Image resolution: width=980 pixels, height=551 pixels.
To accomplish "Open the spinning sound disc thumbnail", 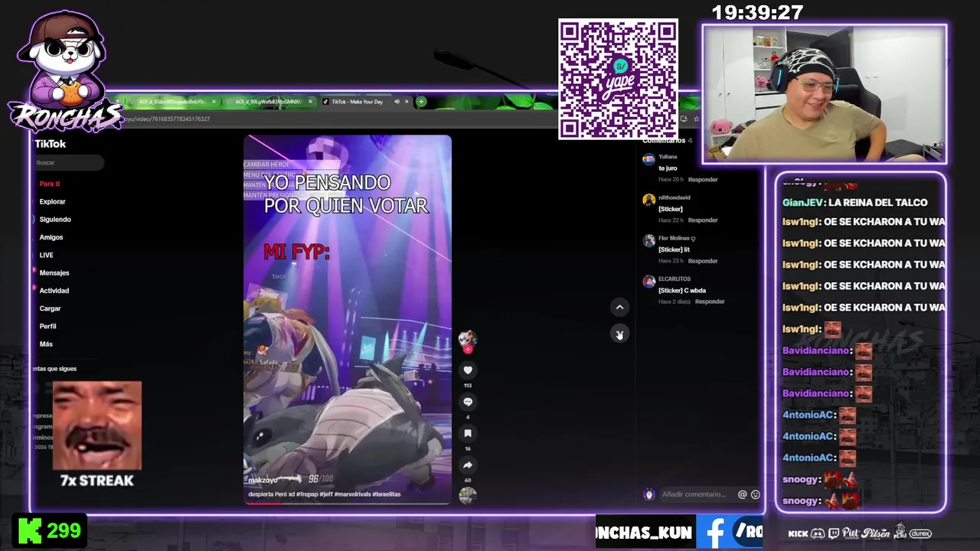I will tap(467, 496).
